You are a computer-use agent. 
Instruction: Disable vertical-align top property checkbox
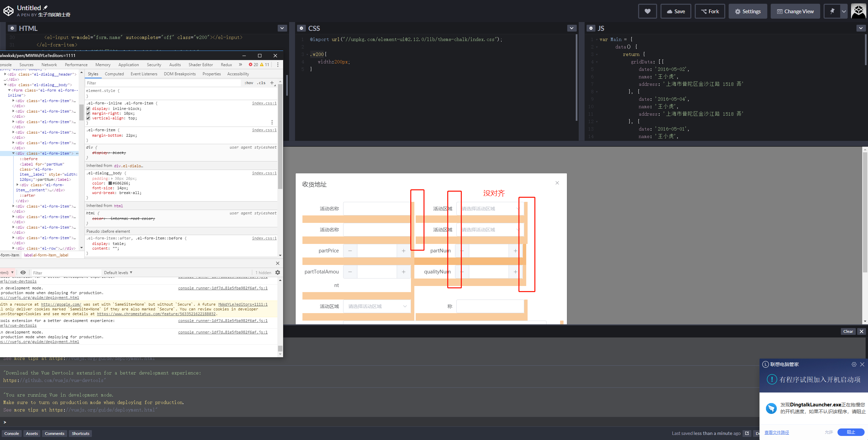pyautogui.click(x=88, y=118)
